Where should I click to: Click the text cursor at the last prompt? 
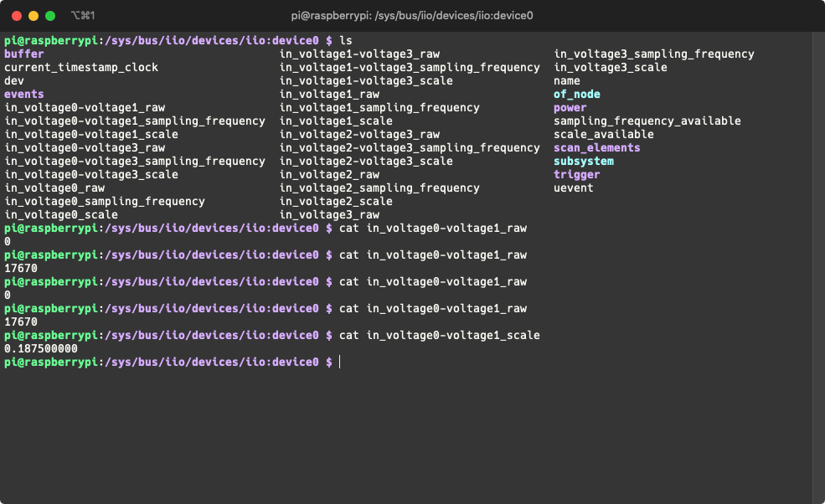(x=340, y=362)
